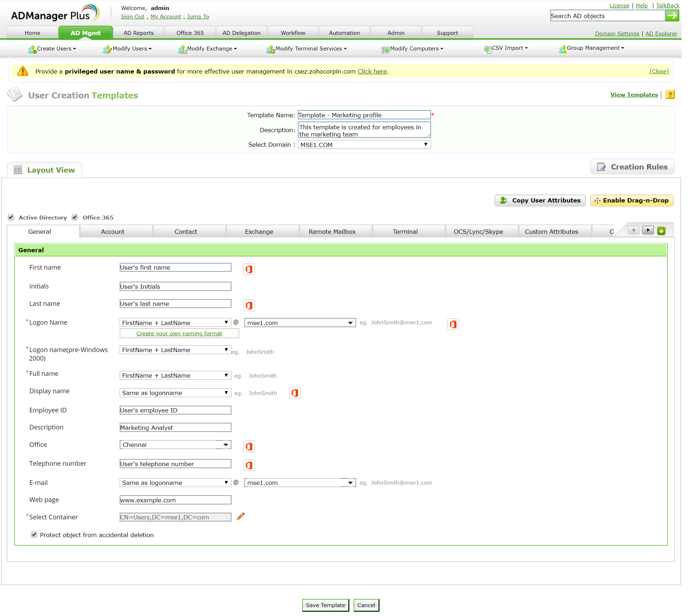The height and width of the screenshot is (616, 698).
Task: Click the green down-arrow icon beside tab arrows
Action: click(661, 231)
